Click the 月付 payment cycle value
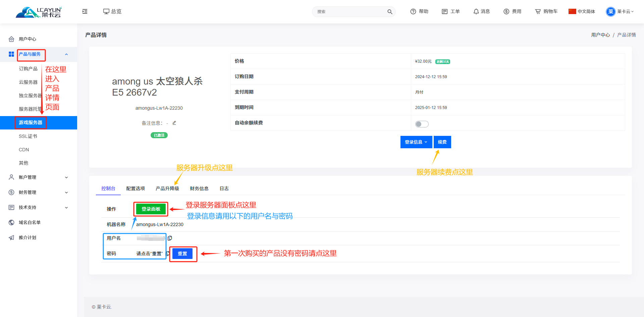Viewport: 644px width, 317px height. (419, 92)
